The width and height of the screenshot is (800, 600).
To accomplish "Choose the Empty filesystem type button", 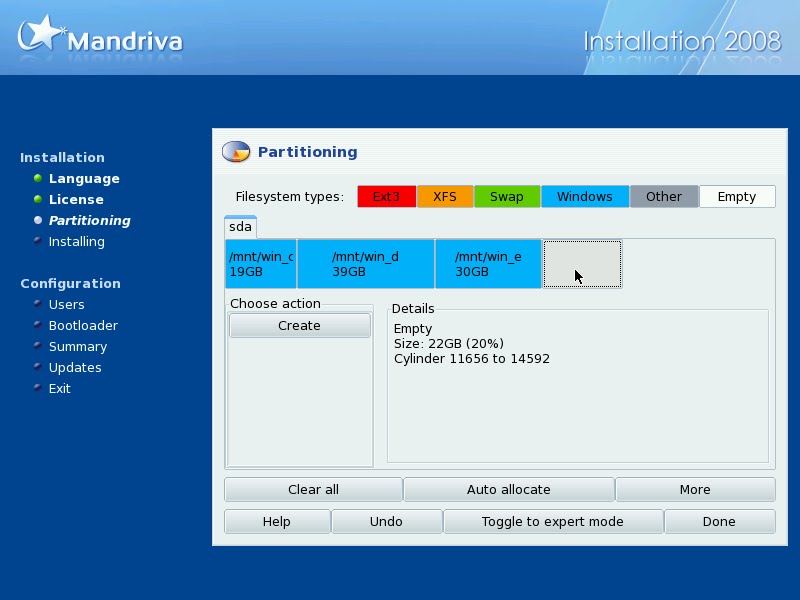I will point(737,196).
